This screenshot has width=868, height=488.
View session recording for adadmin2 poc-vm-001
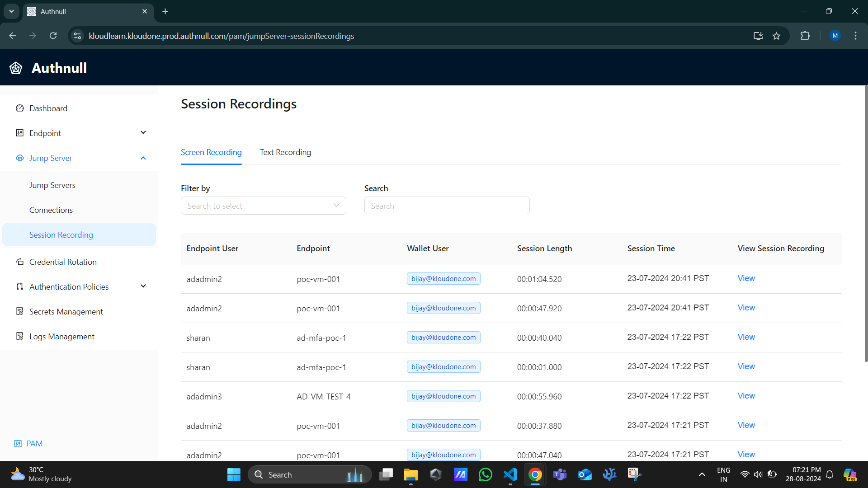(x=746, y=278)
